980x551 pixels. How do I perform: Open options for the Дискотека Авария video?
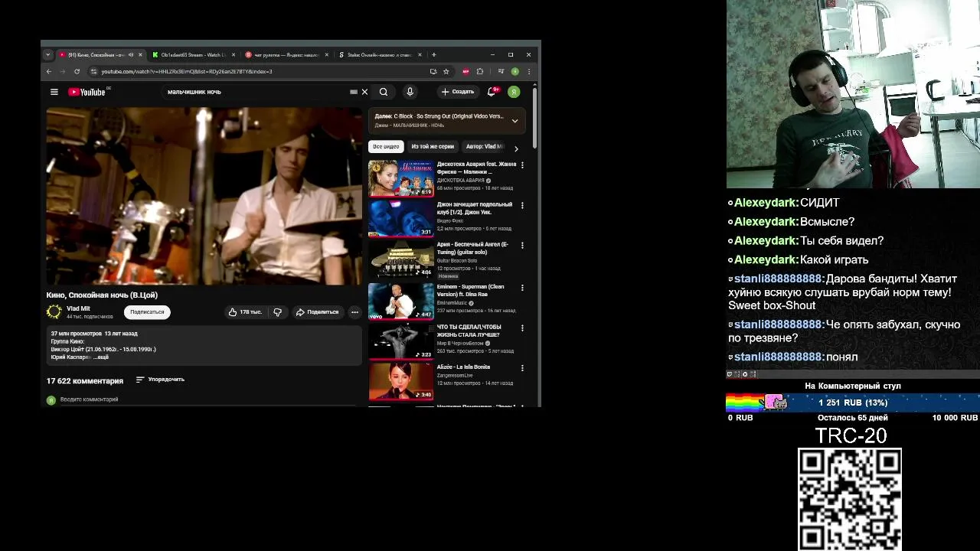tap(522, 165)
